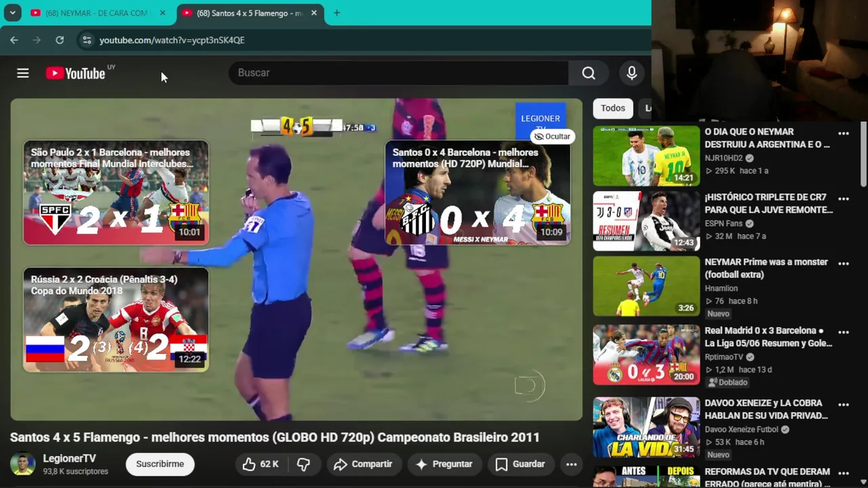Close the Santos 4 x 5 Flamengo tab

pos(314,13)
